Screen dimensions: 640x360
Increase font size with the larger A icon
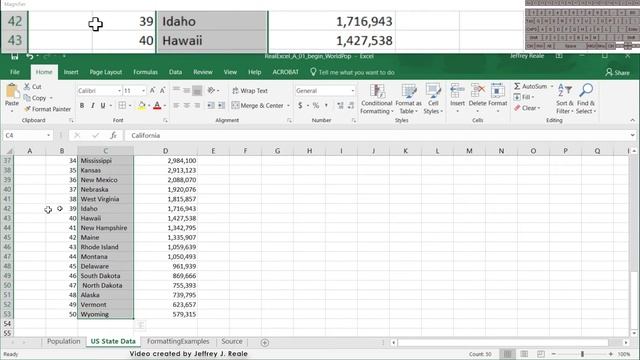pyautogui.click(x=152, y=91)
